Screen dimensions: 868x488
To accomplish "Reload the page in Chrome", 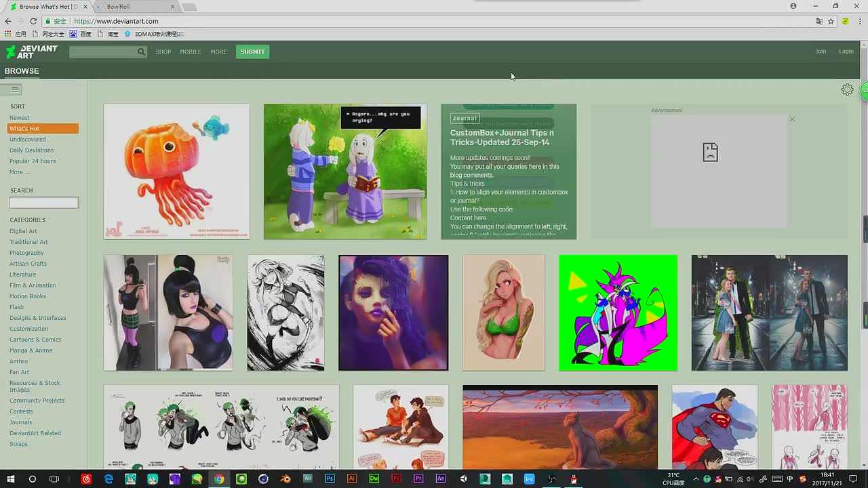I will point(33,21).
